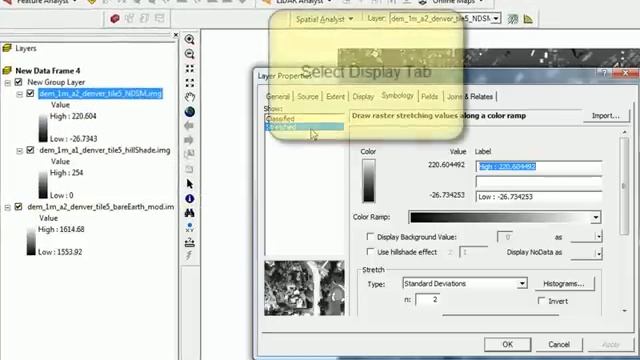Click the symbology panel vertical scrollbar
Screen dimensions: 640x360
click(624, 186)
